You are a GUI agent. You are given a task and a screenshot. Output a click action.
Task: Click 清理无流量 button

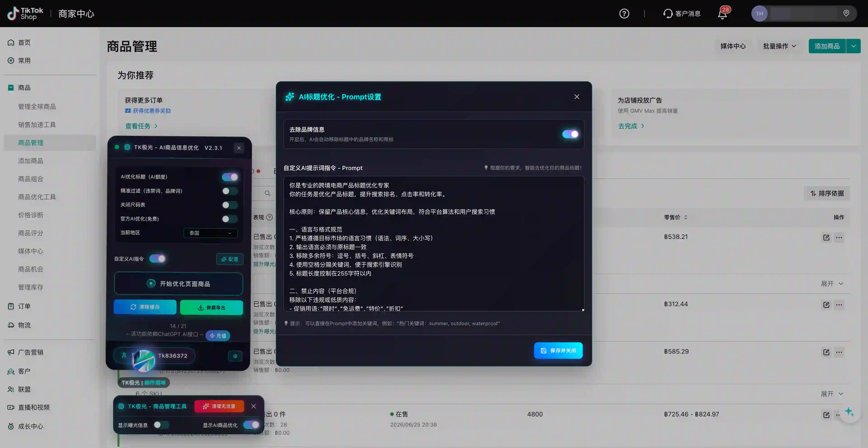click(x=219, y=406)
